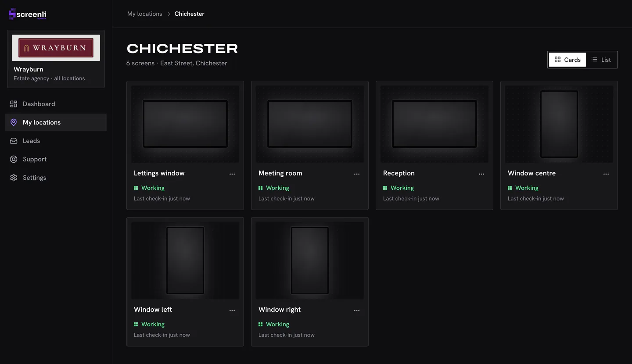
Task: Switch to List view
Action: (x=601, y=60)
